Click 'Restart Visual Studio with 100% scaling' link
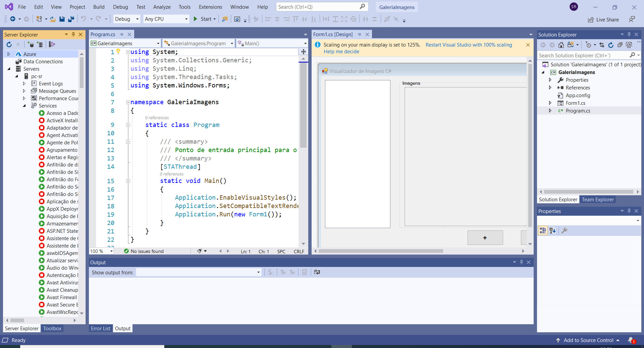644x348 pixels. tap(469, 45)
